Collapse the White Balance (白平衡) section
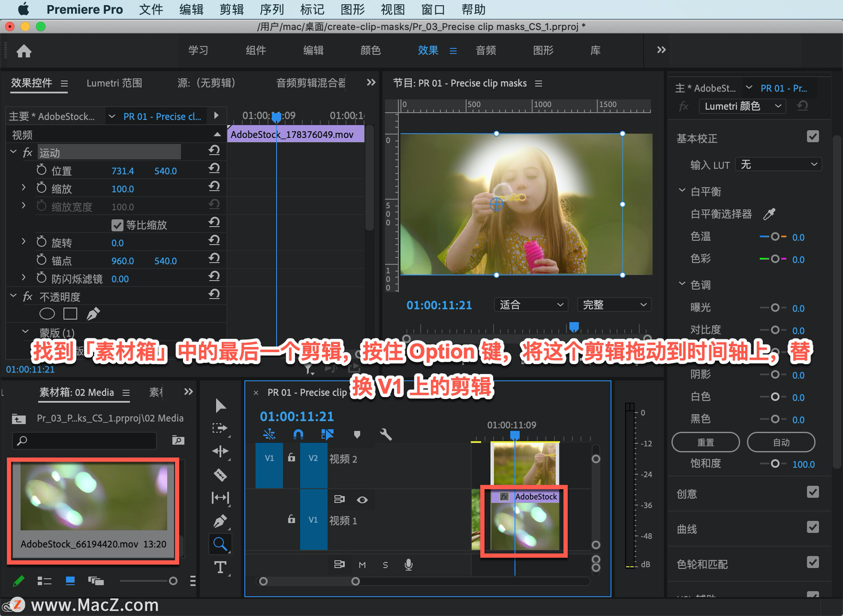Image resolution: width=843 pixels, height=616 pixels. coord(682,190)
